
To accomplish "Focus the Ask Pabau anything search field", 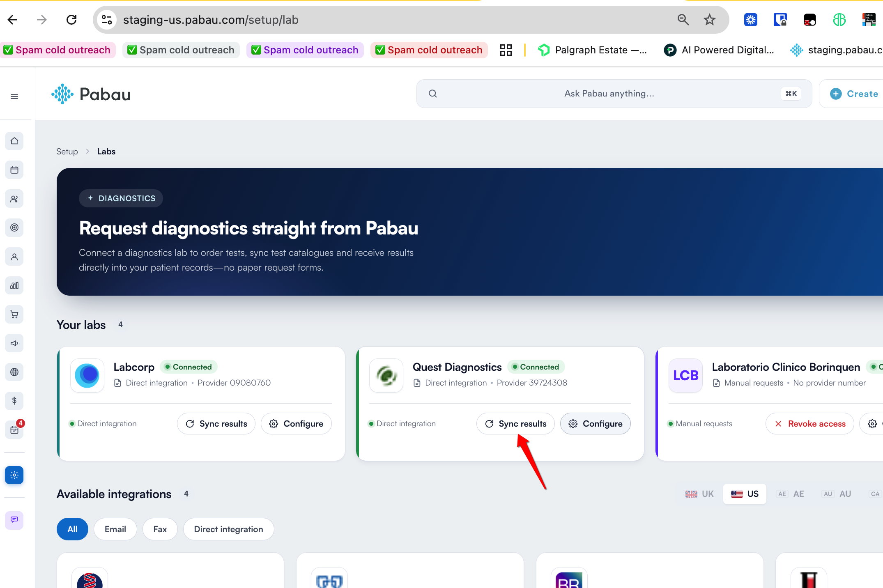I will coord(614,94).
